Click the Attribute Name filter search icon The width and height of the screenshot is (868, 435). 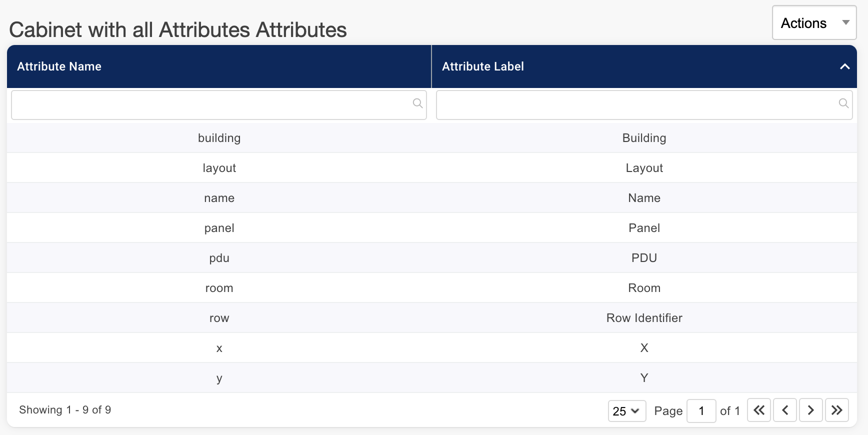(417, 103)
